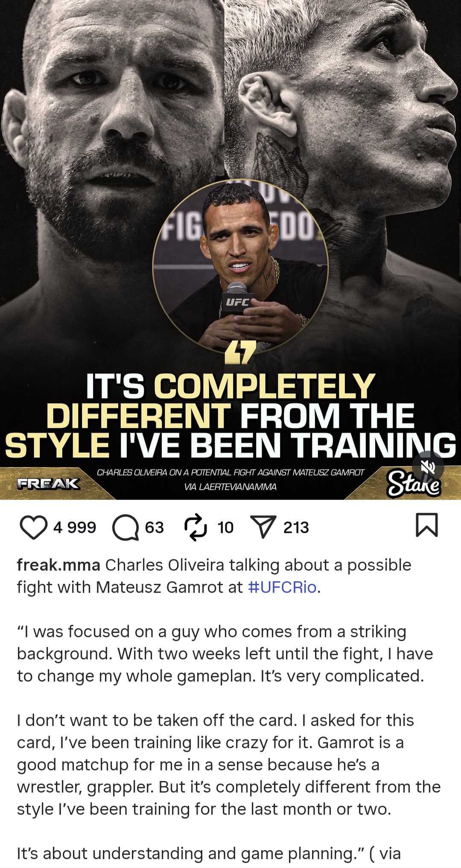Share post via paper plane icon
Screen dimensions: 461x868
[x=263, y=527]
